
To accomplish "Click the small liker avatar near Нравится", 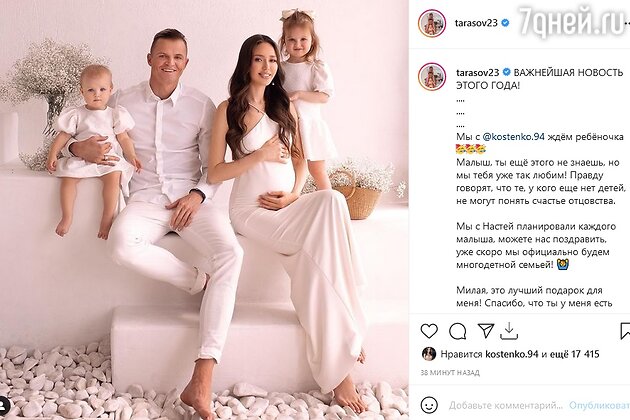I will tap(429, 354).
